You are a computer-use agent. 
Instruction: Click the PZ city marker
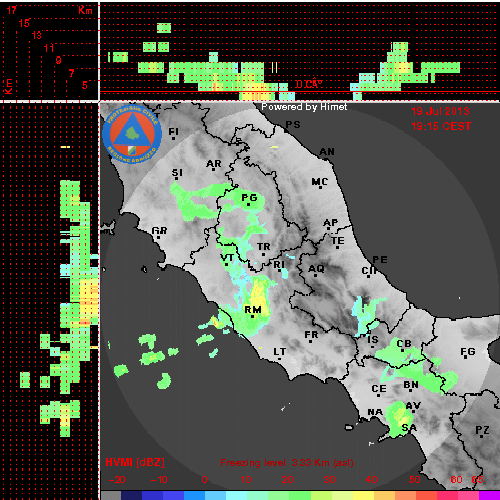pyautogui.click(x=482, y=436)
